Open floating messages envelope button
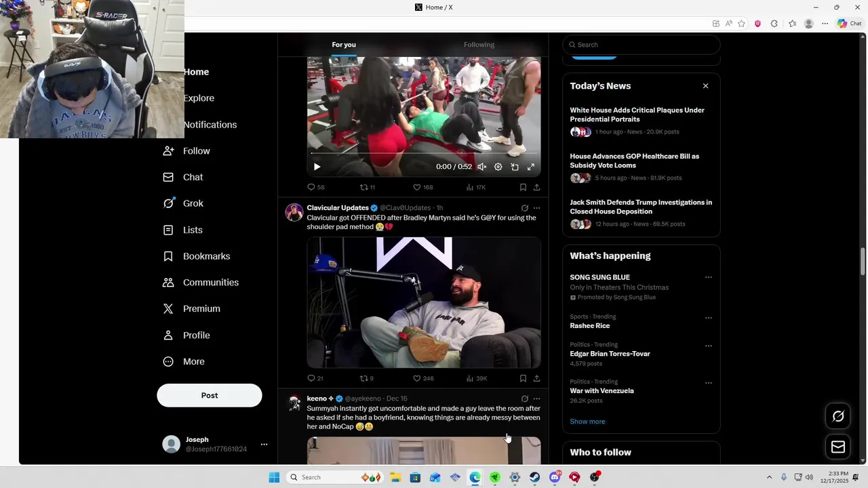868x488 pixels. pos(838,447)
